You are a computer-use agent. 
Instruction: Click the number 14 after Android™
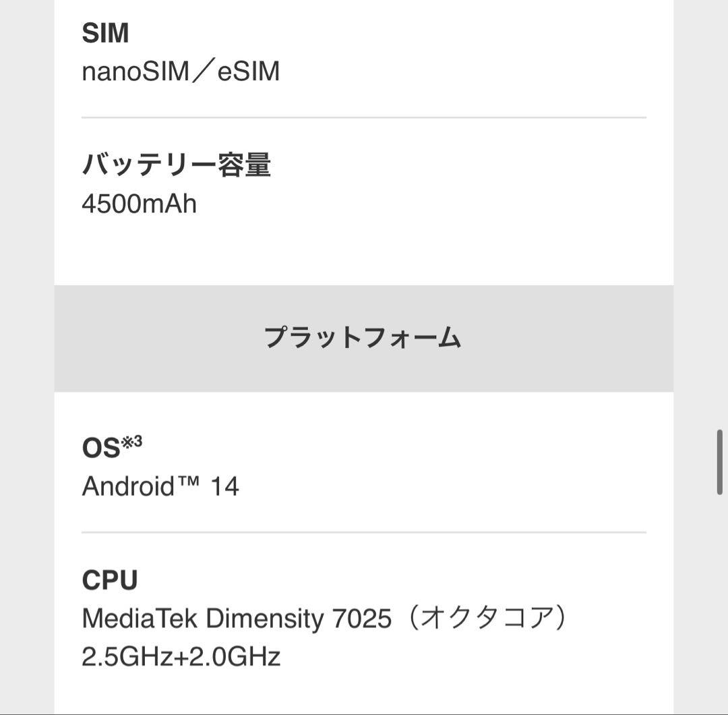point(224,486)
